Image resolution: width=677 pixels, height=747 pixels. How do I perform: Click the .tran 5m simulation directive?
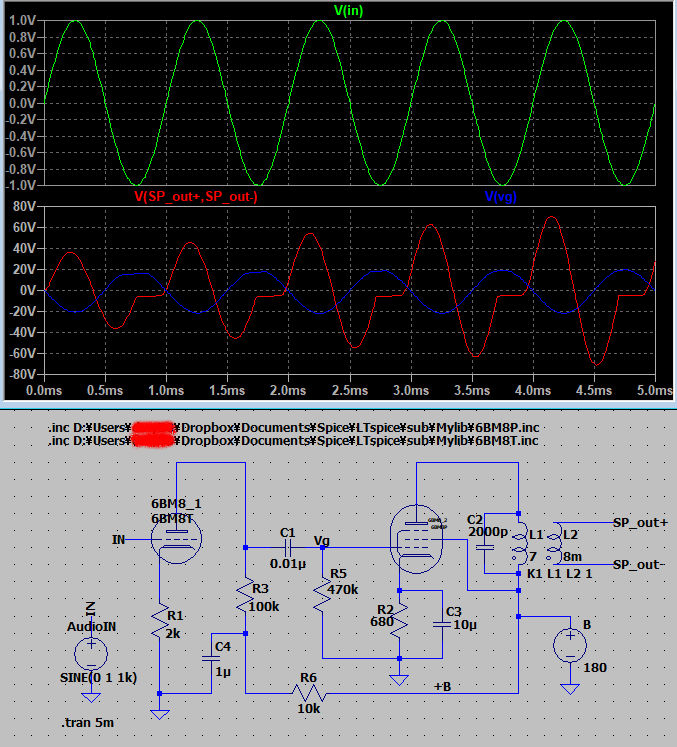pos(85,721)
